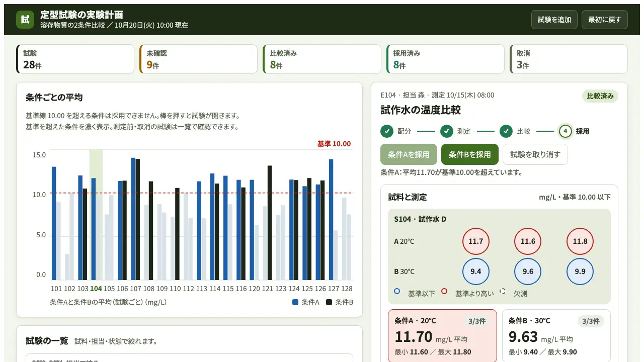This screenshot has height=362, width=644.
Task: Filter by 採用済み 8件 card
Action: tap(445, 59)
